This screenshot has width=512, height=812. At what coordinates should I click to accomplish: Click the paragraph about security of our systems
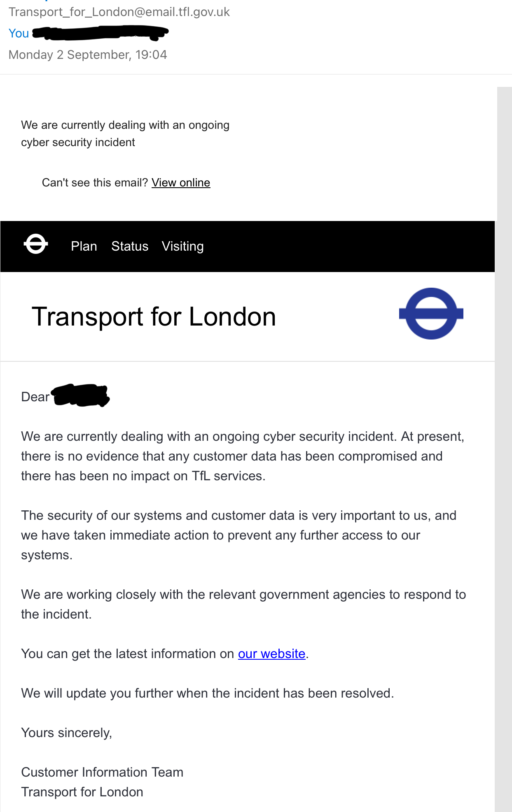point(239,535)
